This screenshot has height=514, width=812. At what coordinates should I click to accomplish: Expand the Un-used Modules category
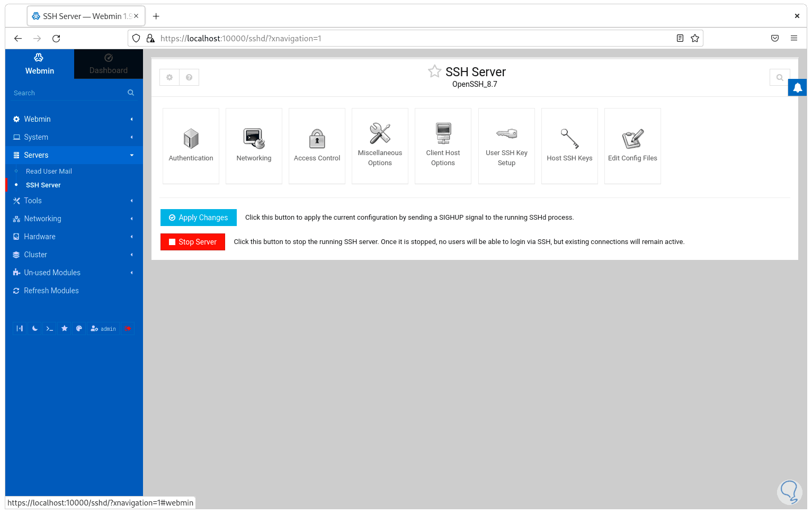pyautogui.click(x=74, y=273)
